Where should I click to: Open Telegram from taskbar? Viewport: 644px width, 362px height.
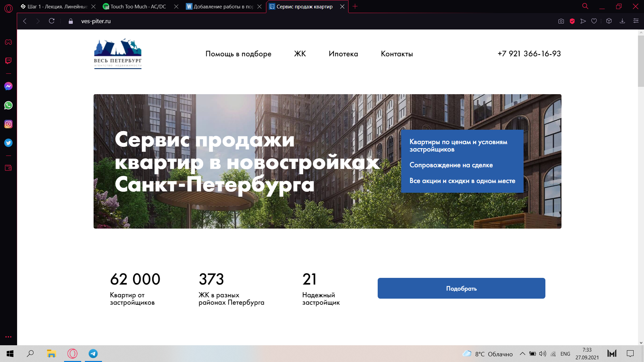point(93,354)
